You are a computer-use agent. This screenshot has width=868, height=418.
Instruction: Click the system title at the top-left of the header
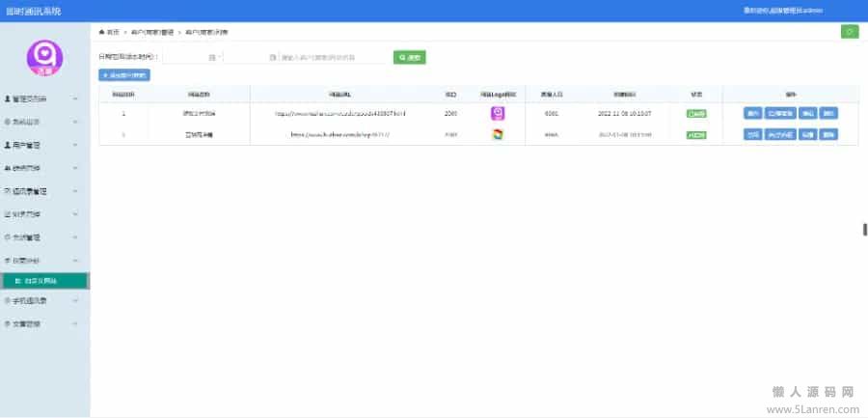33,11
